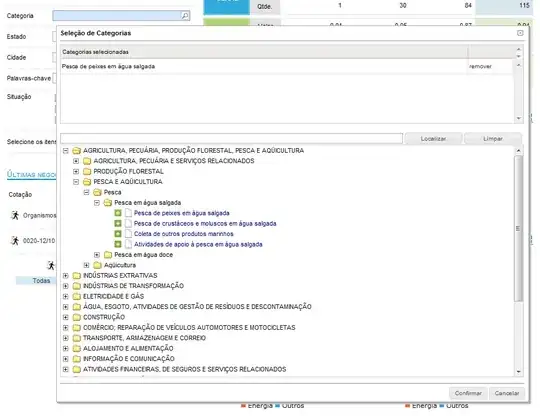Expand the CONSTRUÇÃO node
This screenshot has height=416, width=540.
coord(66,317)
